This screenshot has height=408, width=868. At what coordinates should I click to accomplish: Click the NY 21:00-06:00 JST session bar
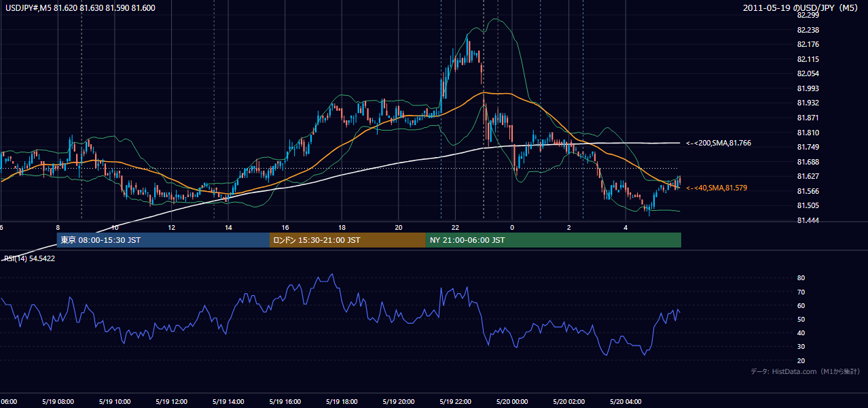coord(554,240)
